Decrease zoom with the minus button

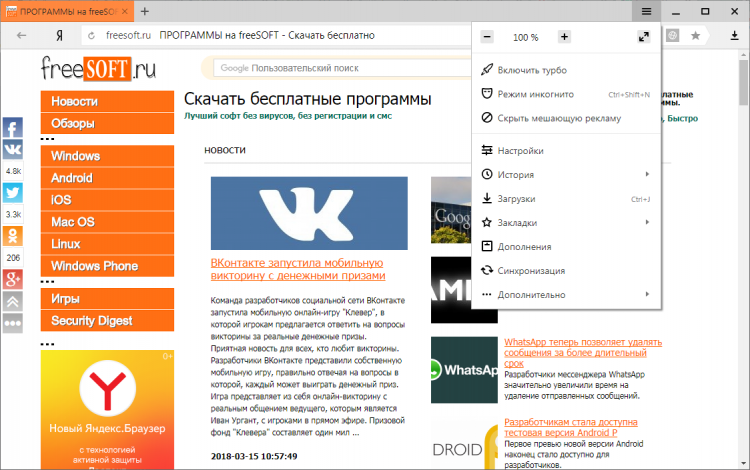487,37
